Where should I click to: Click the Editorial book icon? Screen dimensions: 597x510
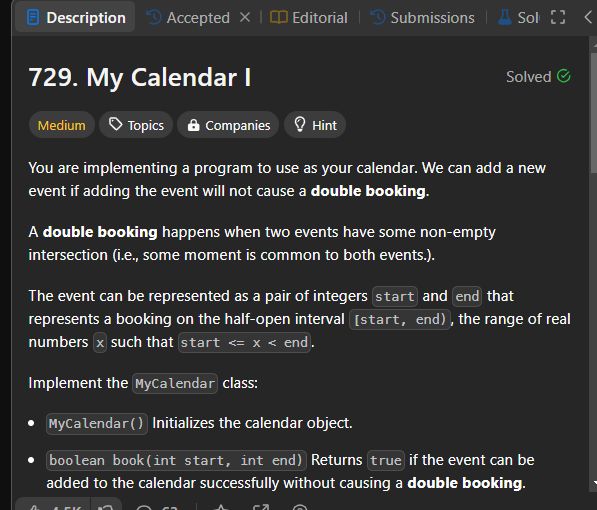point(278,17)
